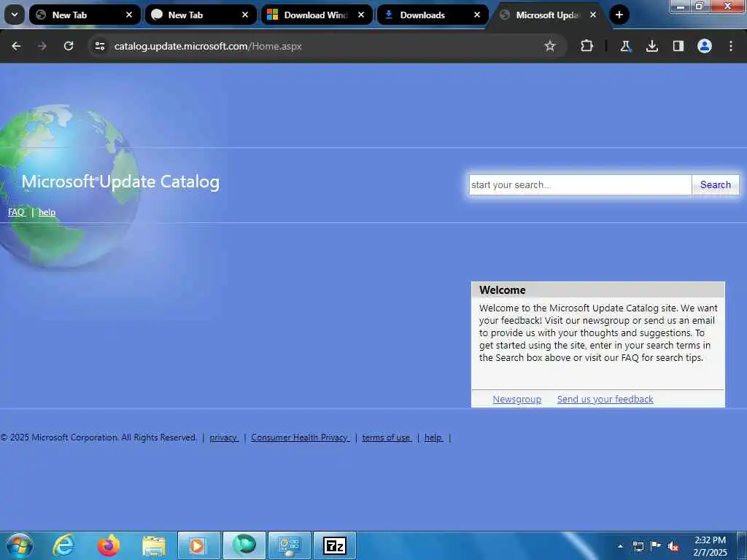Switch to the Downloads tab
This screenshot has width=747, height=560.
point(433,15)
